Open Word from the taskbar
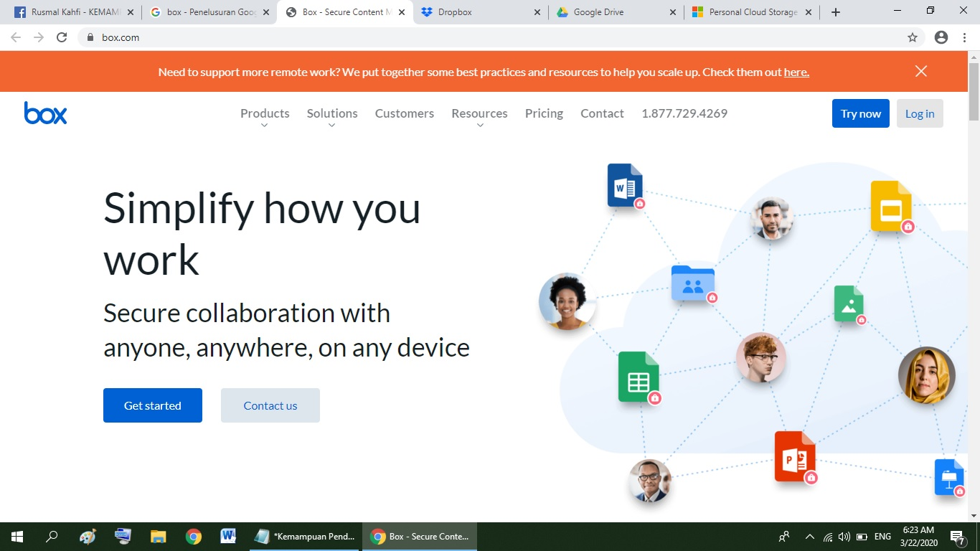The image size is (980, 551). click(228, 536)
